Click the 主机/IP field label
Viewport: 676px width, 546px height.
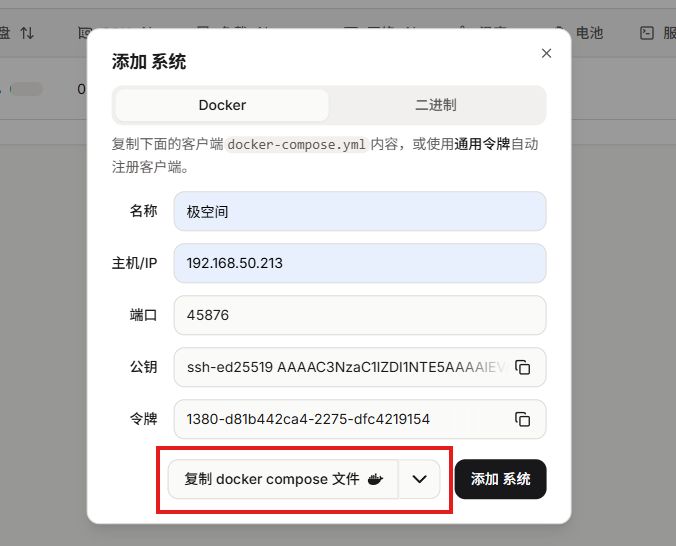tap(134, 263)
